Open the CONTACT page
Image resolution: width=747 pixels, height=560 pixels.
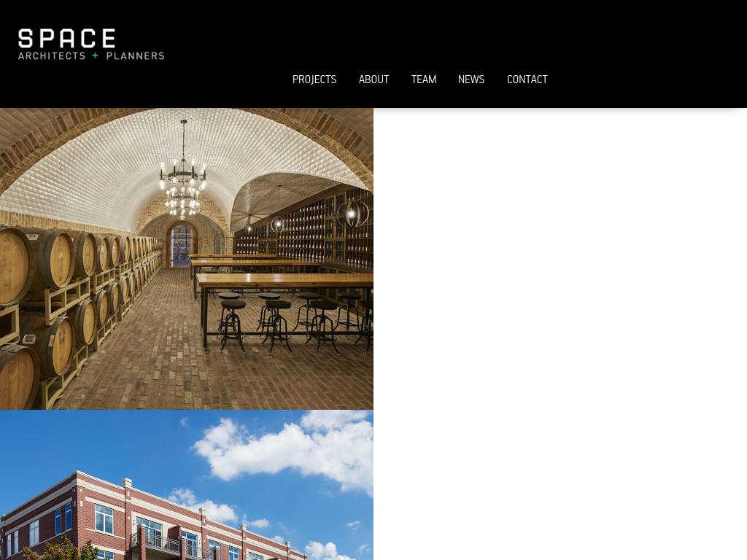point(527,79)
